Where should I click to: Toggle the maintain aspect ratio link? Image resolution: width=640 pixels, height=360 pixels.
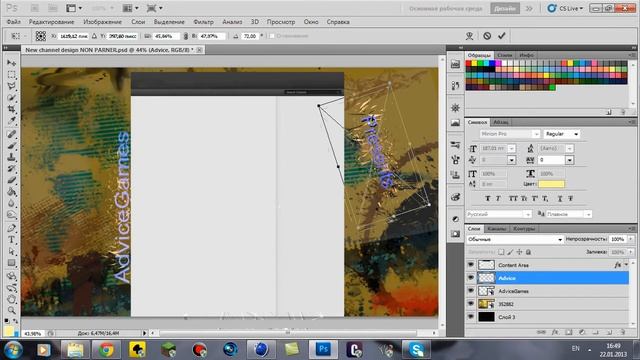[186, 36]
